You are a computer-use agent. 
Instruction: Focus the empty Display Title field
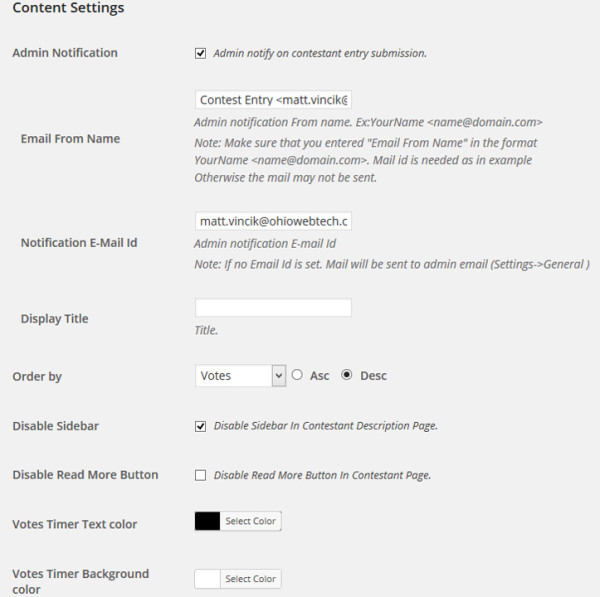[x=273, y=308]
